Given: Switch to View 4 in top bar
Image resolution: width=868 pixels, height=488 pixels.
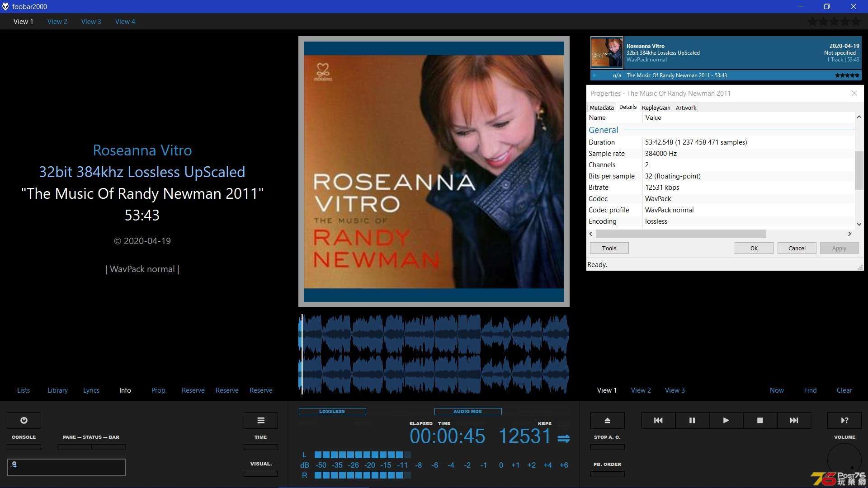Looking at the screenshot, I should (x=125, y=22).
